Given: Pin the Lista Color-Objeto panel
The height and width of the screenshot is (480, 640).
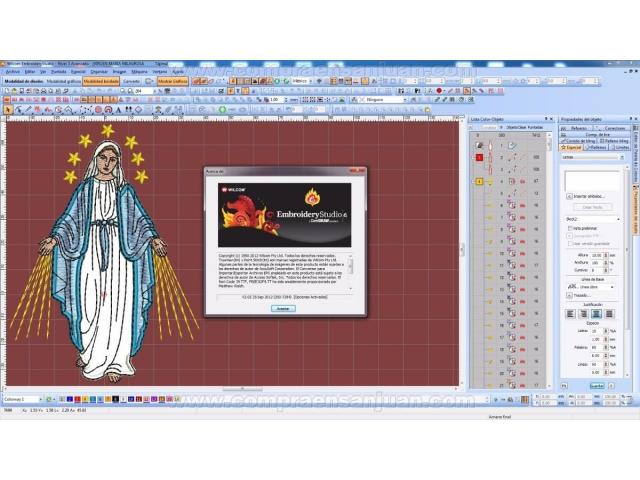Looking at the screenshot, I should click(546, 119).
